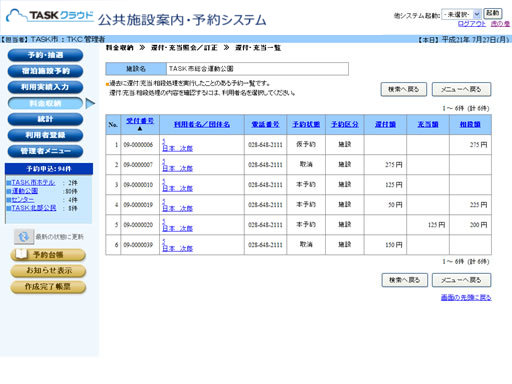The width and height of the screenshot is (512, 384).
Task: Open user name link in row 09-0000020
Action: (x=177, y=228)
